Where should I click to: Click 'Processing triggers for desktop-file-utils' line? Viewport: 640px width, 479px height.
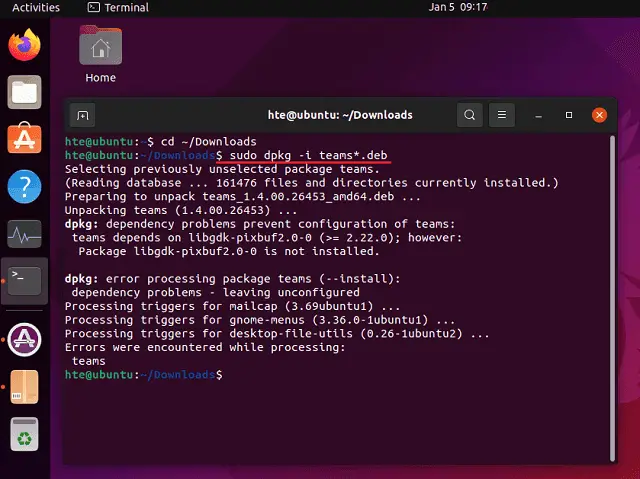pyautogui.click(x=277, y=334)
